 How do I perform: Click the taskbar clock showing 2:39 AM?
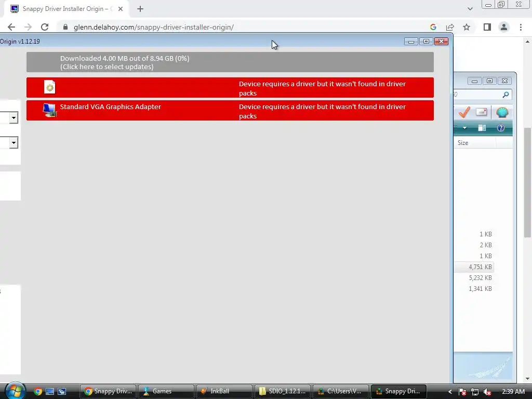[x=513, y=392]
